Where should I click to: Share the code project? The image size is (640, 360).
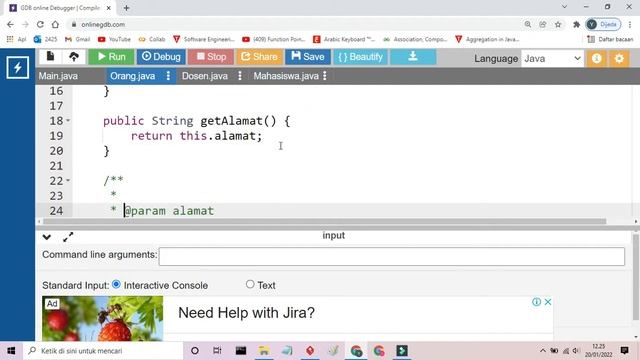pos(259,57)
